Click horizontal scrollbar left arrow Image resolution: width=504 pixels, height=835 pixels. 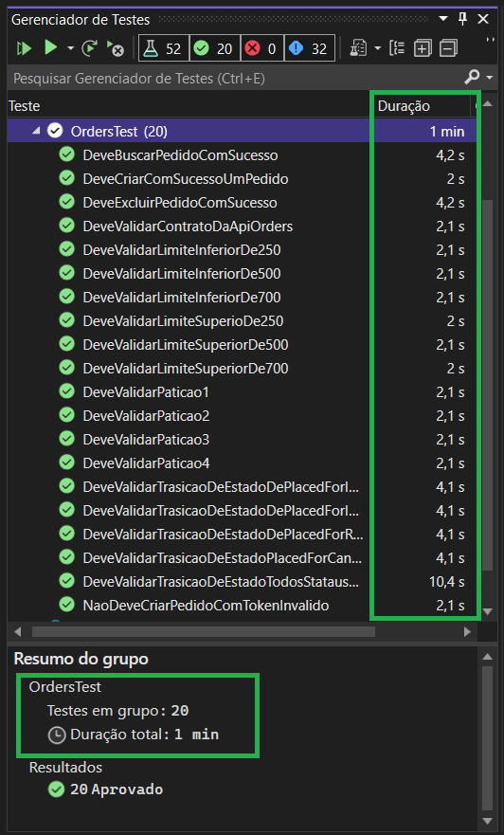tap(18, 631)
